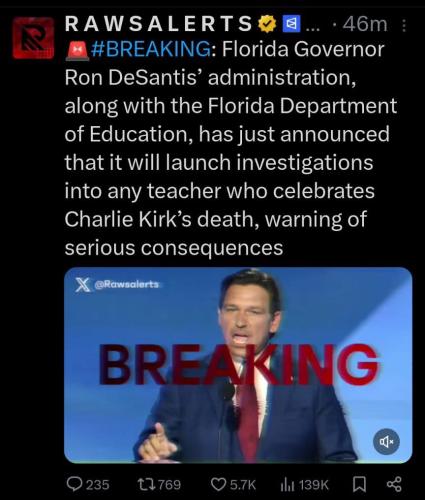Click the red siren emoji
425x500 pixels.
pos(77,51)
